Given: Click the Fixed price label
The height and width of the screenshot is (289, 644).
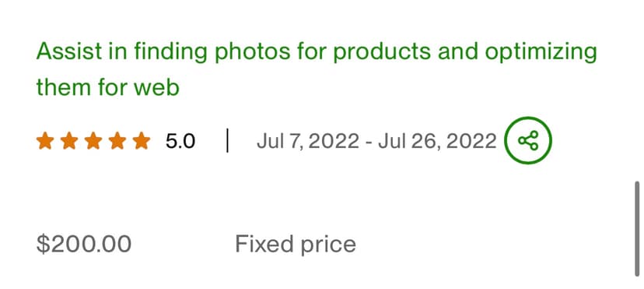Looking at the screenshot, I should coord(296,244).
